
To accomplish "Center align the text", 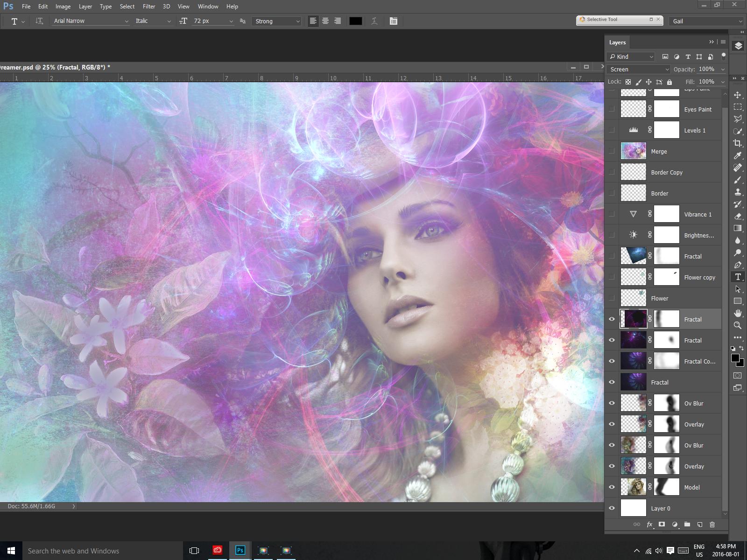I will click(x=325, y=21).
